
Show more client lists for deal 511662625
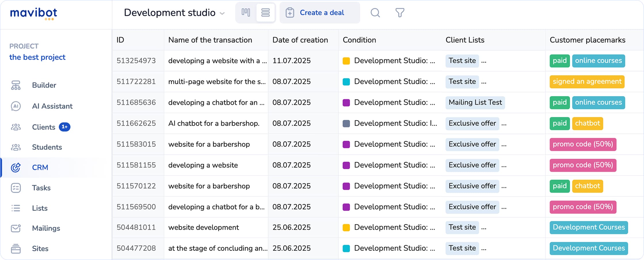[x=504, y=124]
